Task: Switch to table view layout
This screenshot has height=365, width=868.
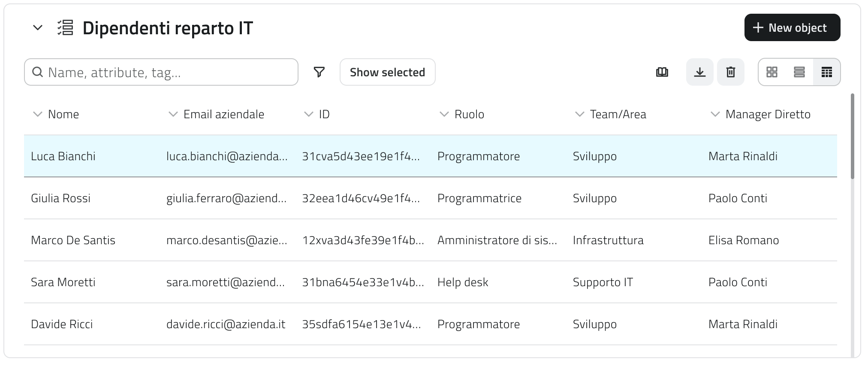Action: (827, 72)
